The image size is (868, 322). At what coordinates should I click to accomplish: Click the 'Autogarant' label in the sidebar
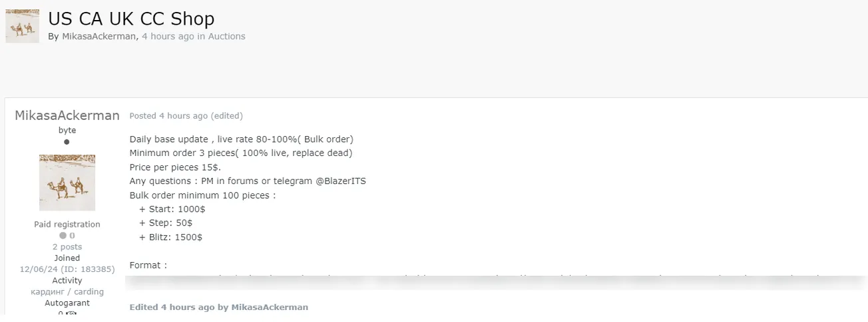67,303
